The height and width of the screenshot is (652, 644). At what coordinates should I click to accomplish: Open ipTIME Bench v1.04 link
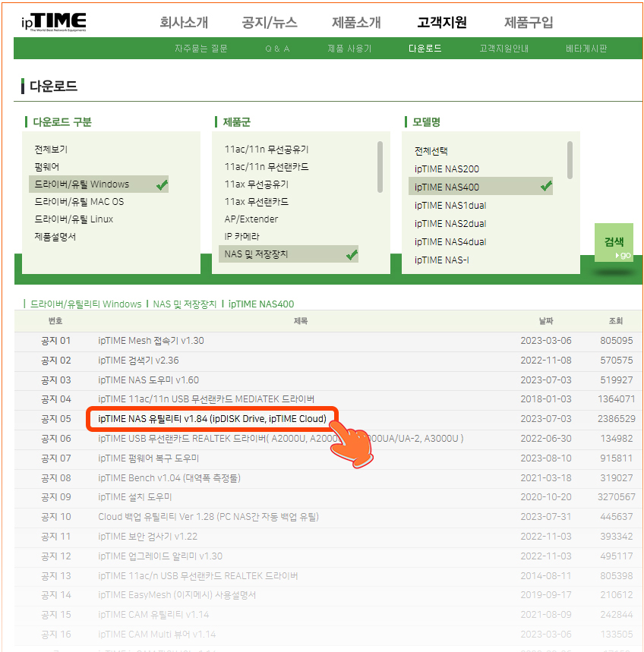click(169, 478)
